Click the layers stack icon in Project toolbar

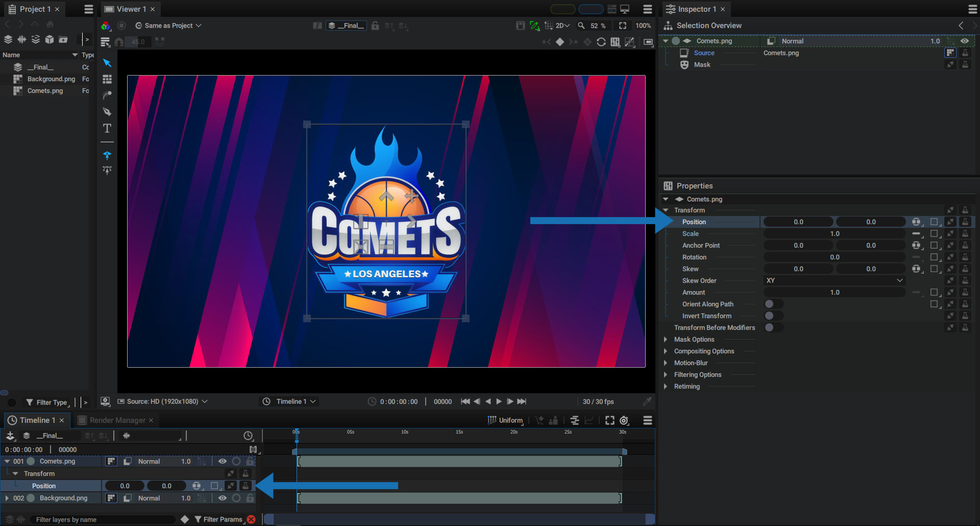coord(8,39)
